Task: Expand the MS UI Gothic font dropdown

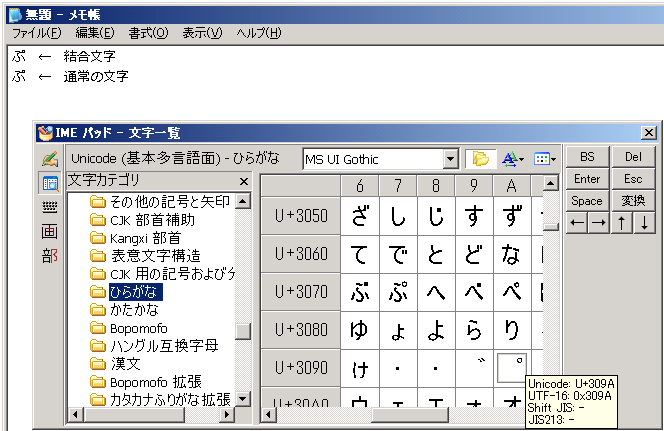Action: click(450, 159)
